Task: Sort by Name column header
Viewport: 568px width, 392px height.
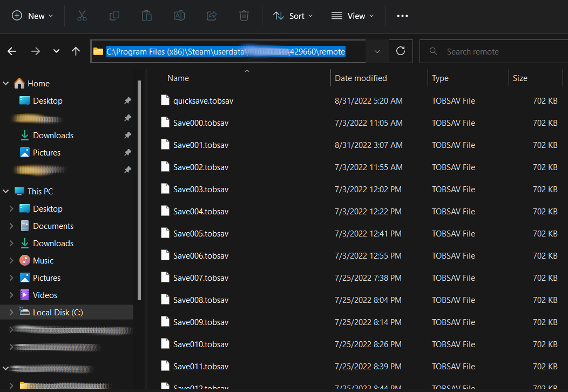Action: 178,78
